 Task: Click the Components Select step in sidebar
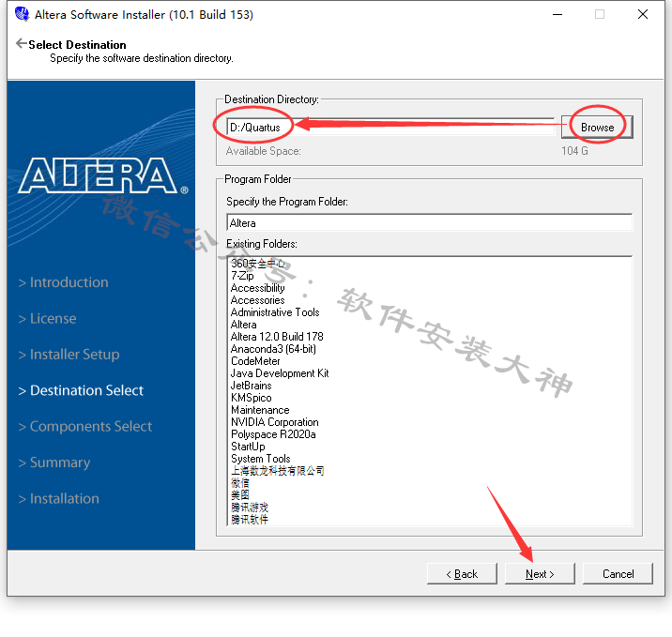[85, 427]
